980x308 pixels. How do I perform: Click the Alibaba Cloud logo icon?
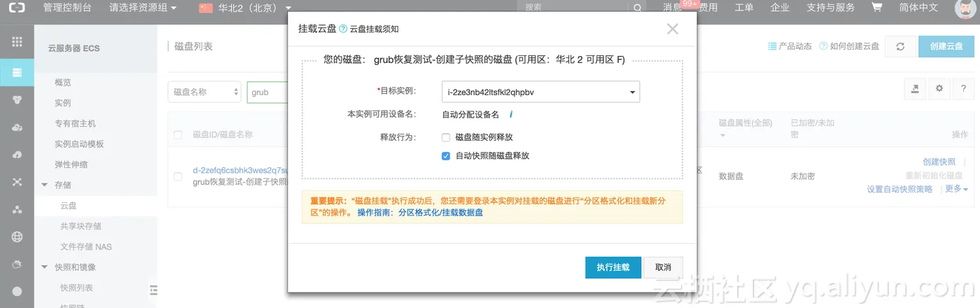[x=17, y=8]
